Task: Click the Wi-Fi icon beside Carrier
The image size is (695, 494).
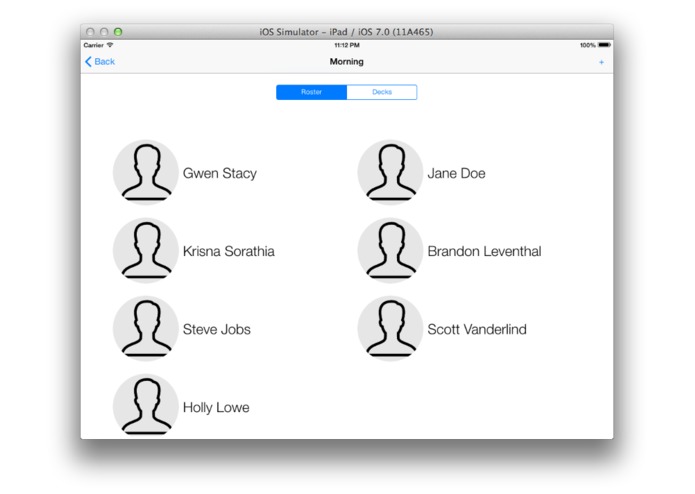Action: point(110,45)
